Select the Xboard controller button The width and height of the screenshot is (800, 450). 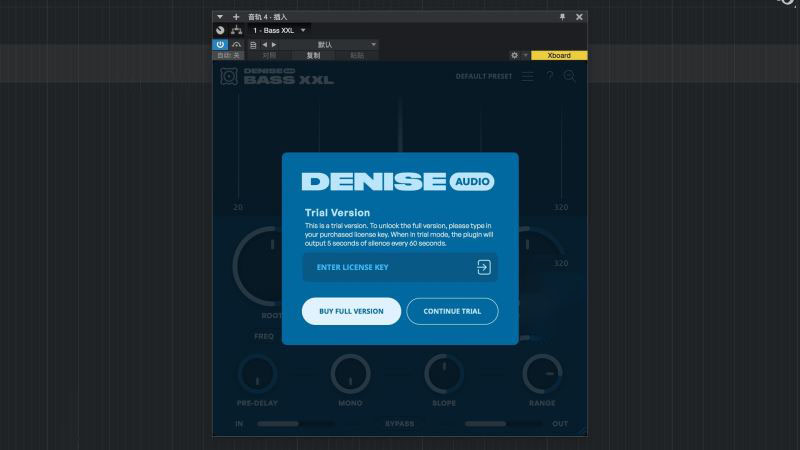559,55
